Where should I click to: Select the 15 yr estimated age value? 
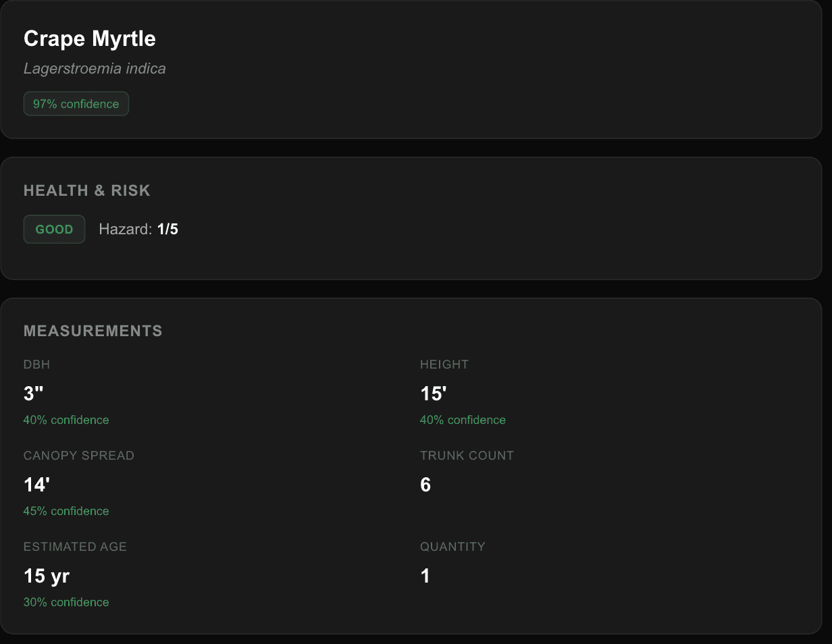click(47, 576)
